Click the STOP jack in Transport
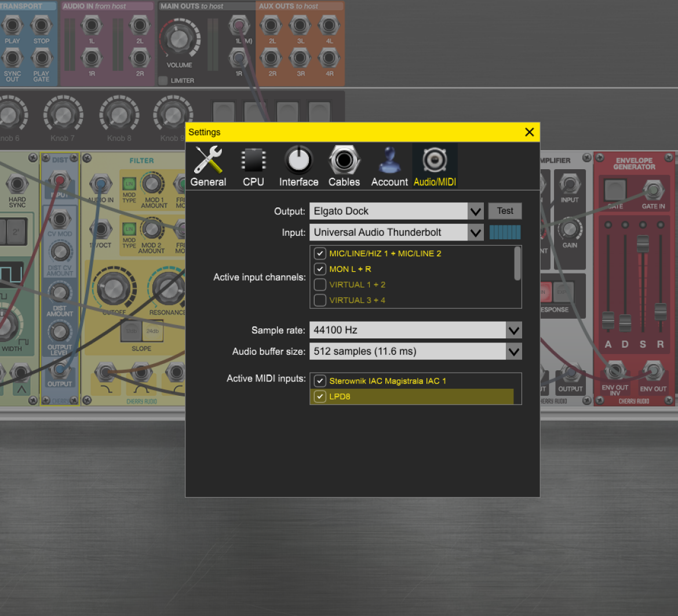678x616 pixels. 42,25
